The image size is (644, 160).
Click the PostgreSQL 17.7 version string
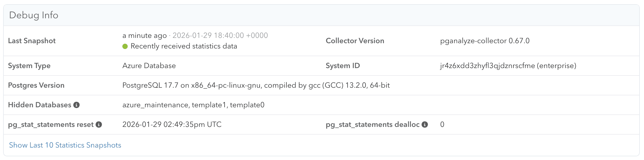pyautogui.click(x=256, y=85)
